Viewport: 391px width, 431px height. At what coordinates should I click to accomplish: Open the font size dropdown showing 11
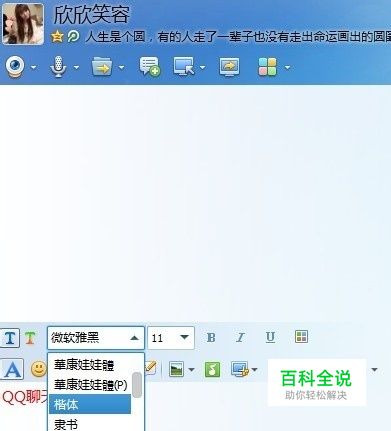[x=171, y=338]
